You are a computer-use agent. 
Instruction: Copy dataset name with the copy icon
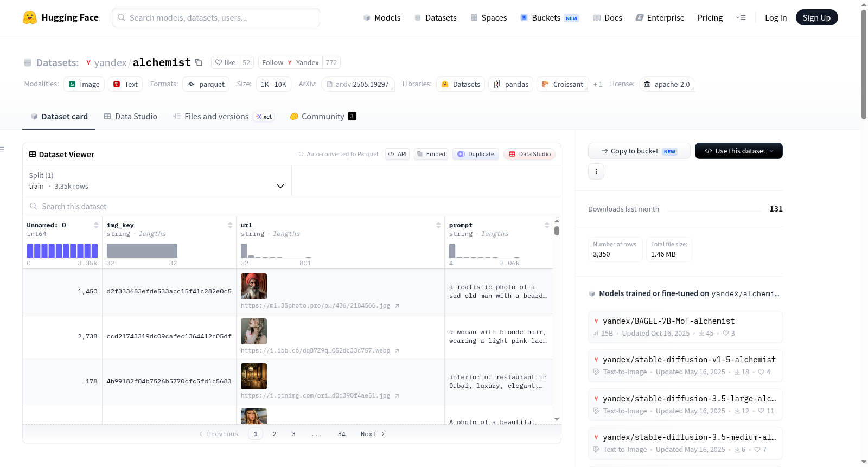[x=199, y=62]
